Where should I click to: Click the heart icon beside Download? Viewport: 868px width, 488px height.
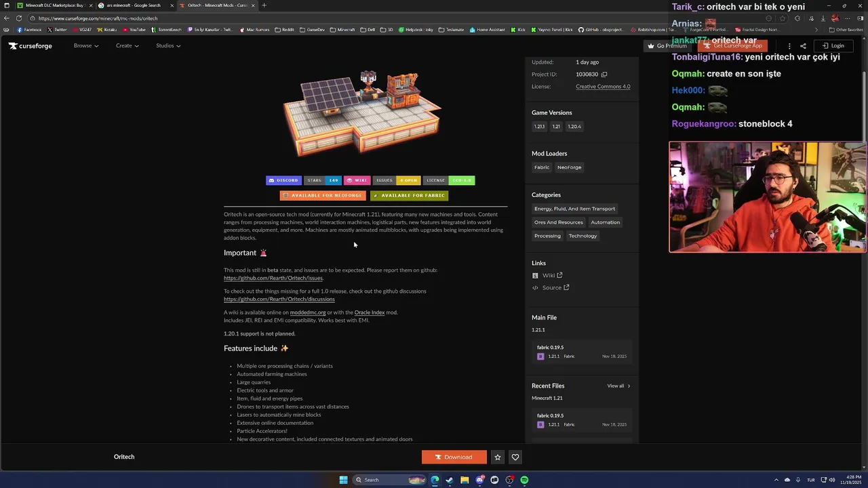515,457
